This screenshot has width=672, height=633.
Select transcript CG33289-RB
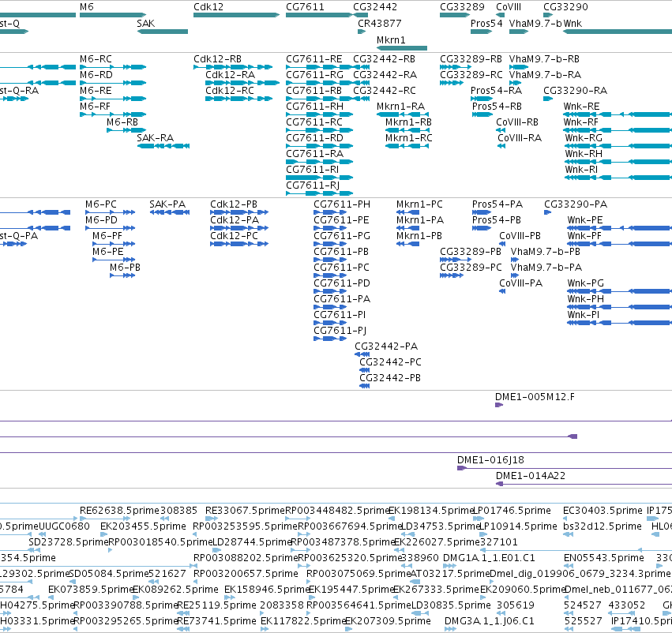tap(456, 67)
